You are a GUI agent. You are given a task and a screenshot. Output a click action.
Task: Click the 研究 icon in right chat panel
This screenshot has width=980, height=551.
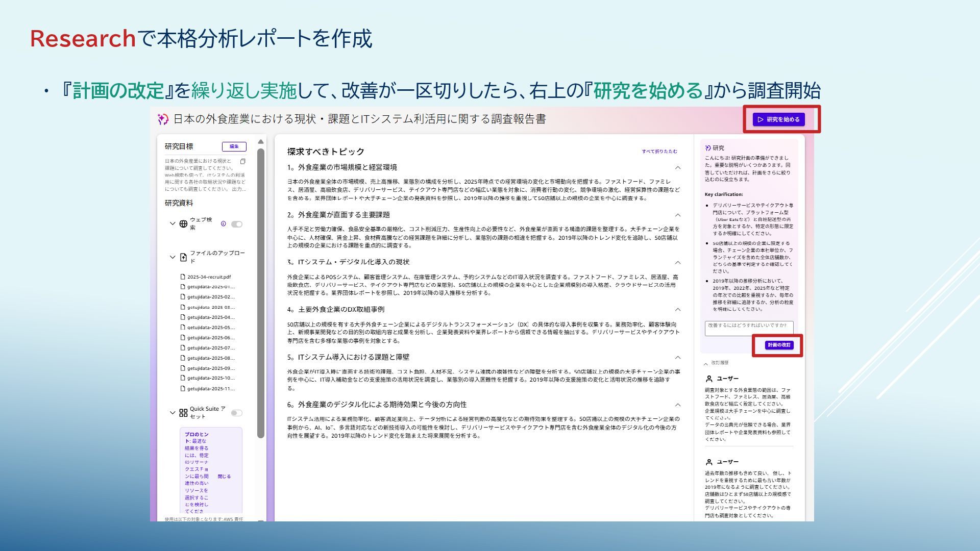coord(708,148)
